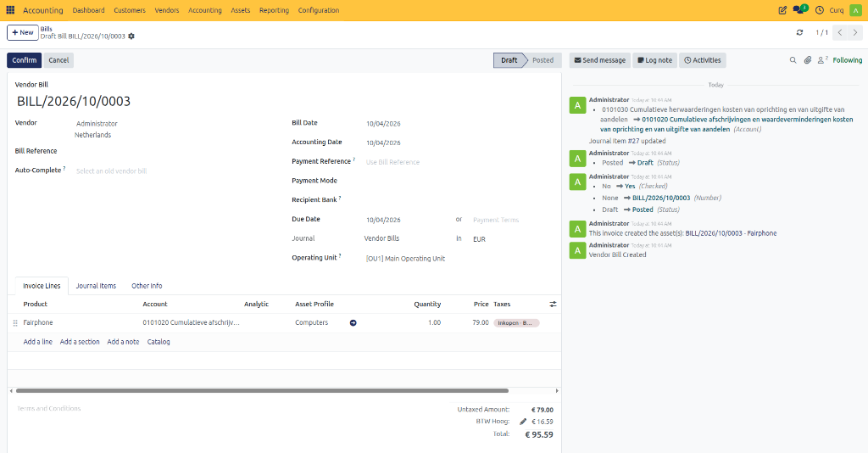Switch to Other Info tab

(147, 286)
